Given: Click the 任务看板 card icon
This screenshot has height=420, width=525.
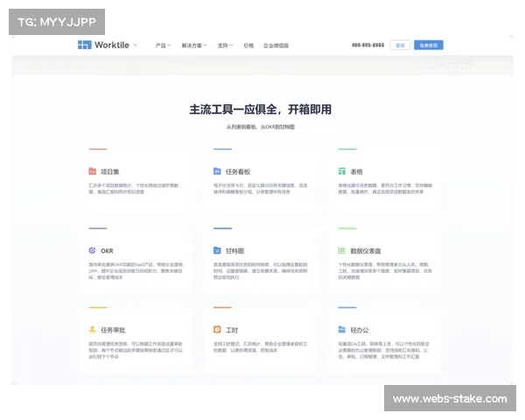Looking at the screenshot, I should tap(217, 171).
